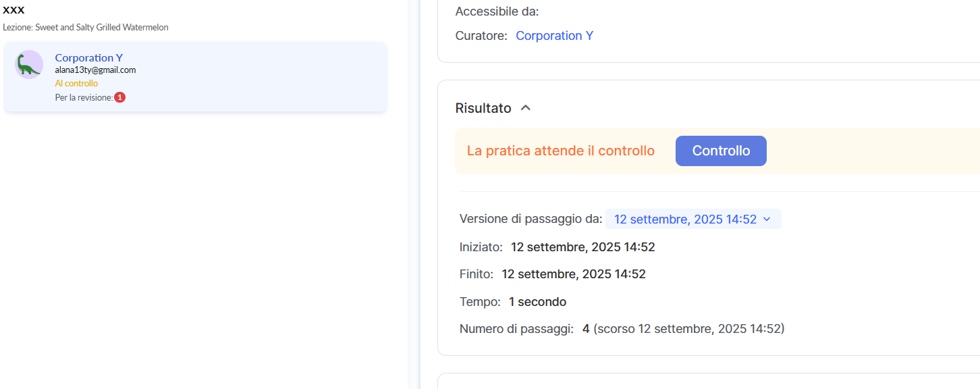
Task: Click the xxx title heading
Action: (x=13, y=10)
